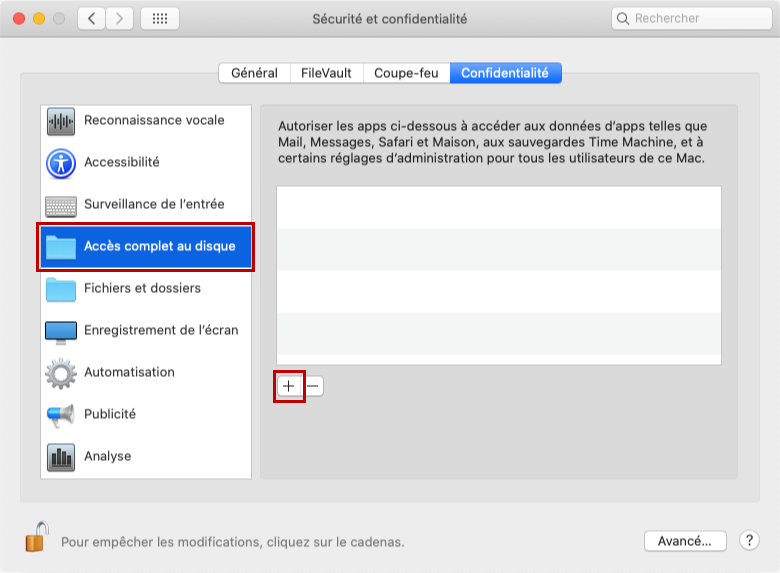Choose the "Accès complet au disque" label
Viewport: 780px width, 573px height.
tap(160, 246)
